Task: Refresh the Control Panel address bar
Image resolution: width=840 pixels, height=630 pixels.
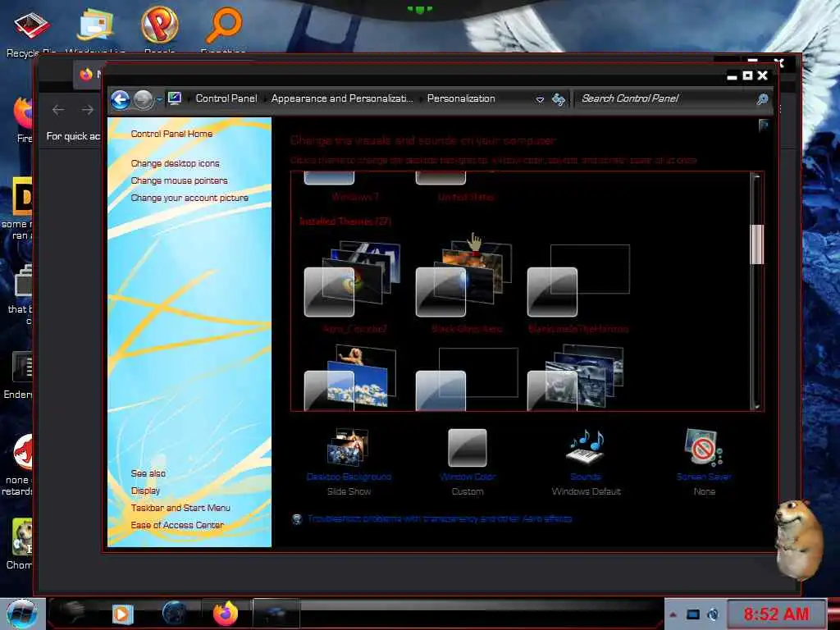Action: pyautogui.click(x=558, y=99)
